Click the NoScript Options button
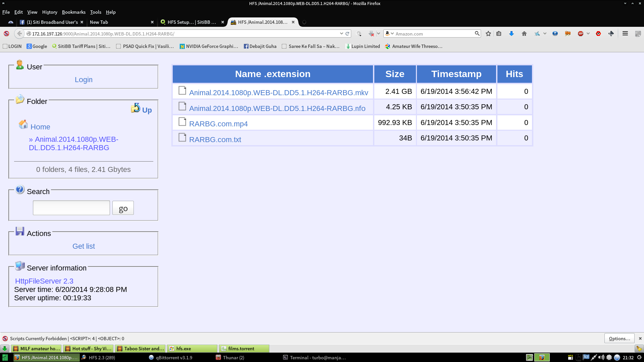 point(620,339)
